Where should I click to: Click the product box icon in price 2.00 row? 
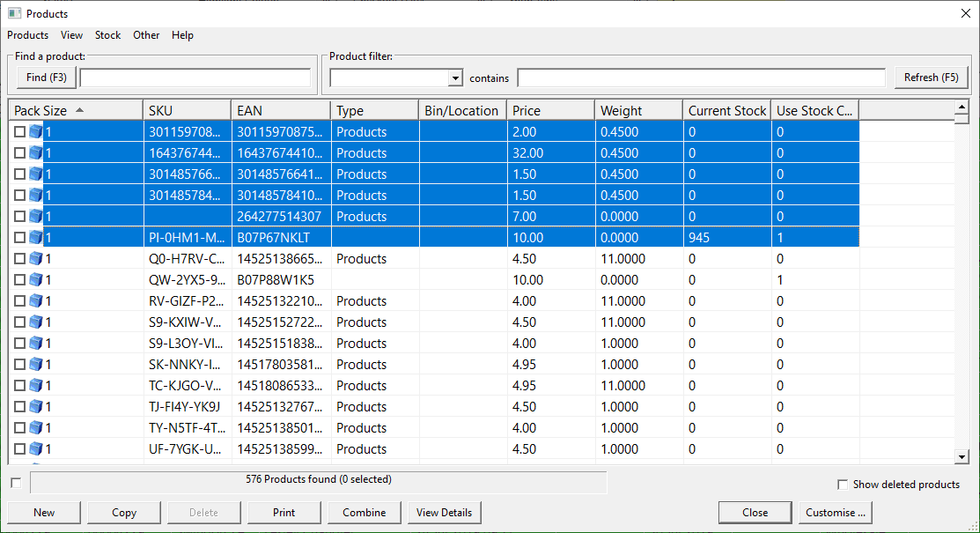pos(36,131)
